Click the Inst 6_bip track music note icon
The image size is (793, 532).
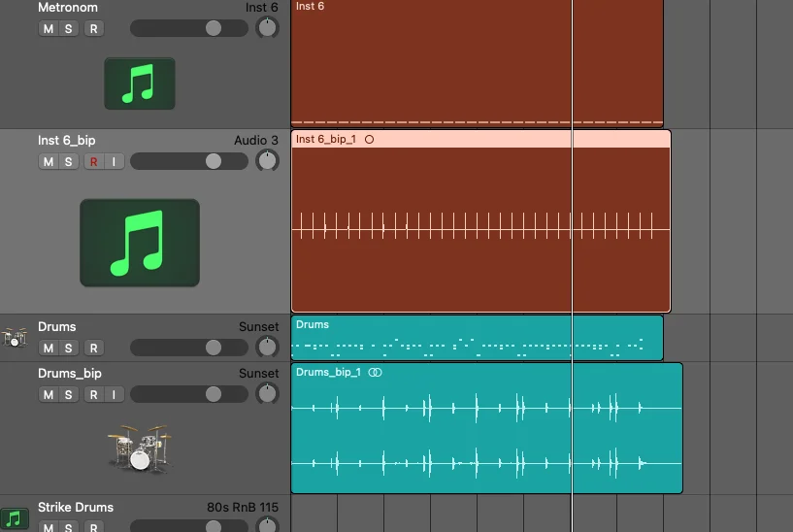(140, 243)
